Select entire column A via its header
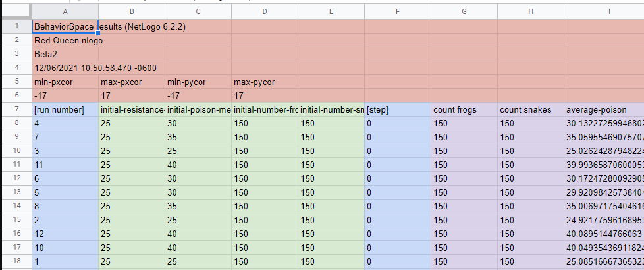Screen dimensions: 644x270 [65, 12]
